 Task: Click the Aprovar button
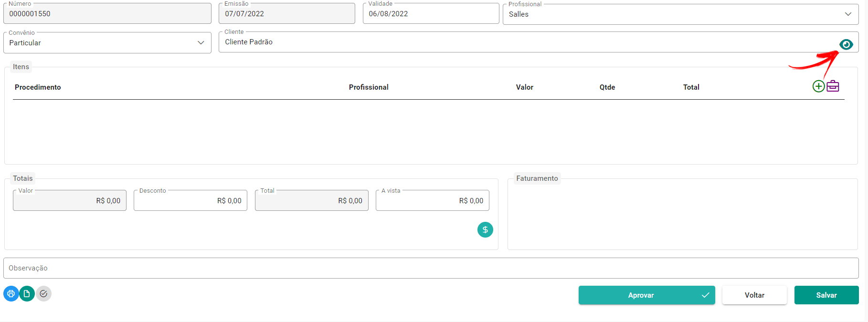[x=646, y=295]
